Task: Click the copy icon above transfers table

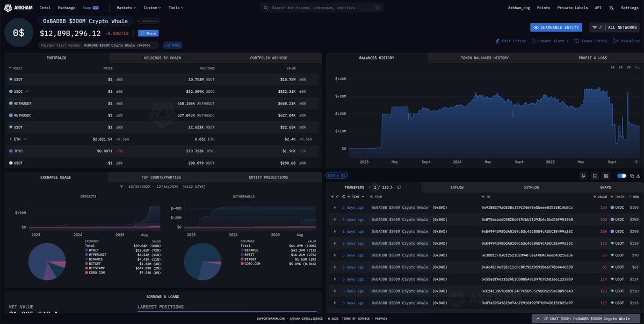Action: coord(632,175)
